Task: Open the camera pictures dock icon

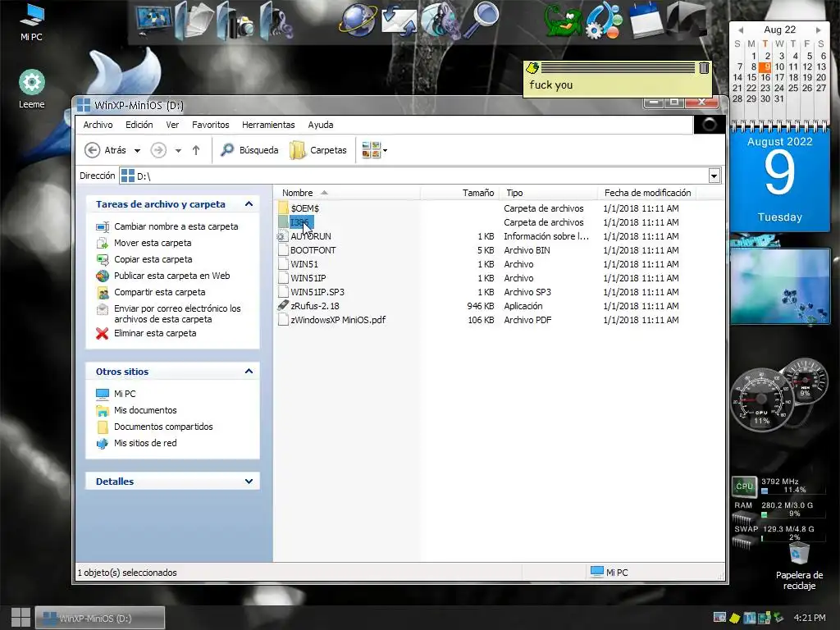Action: pyautogui.click(x=235, y=22)
